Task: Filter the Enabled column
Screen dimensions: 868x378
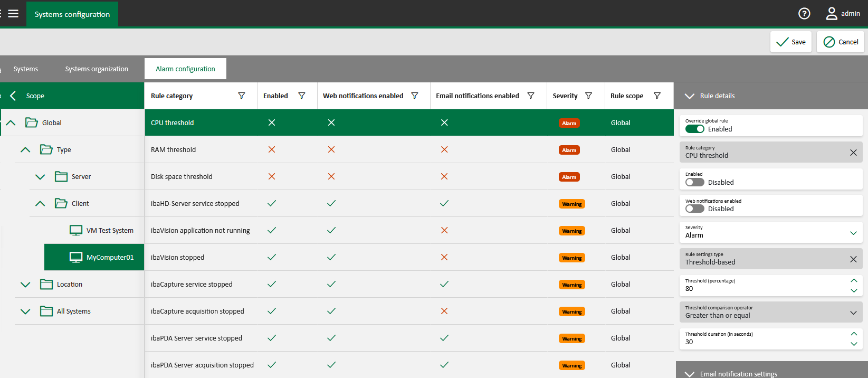Action: pos(302,96)
